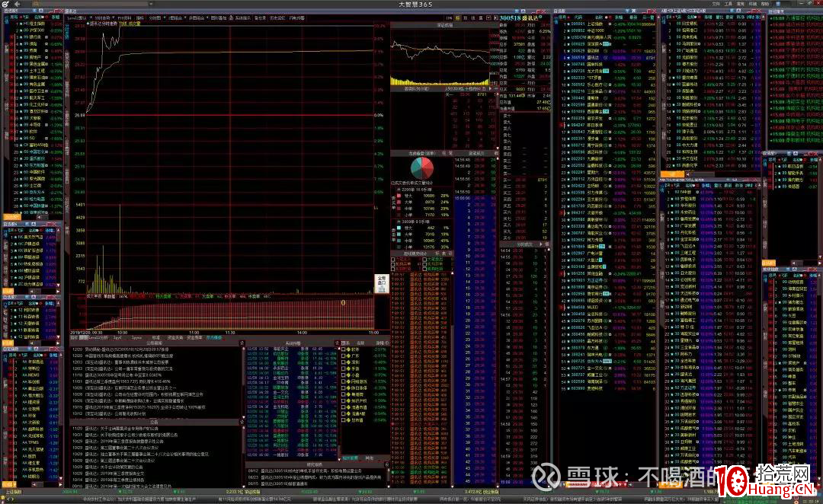Tick the 昨日涨停 sector checkbox

coord(343,388)
